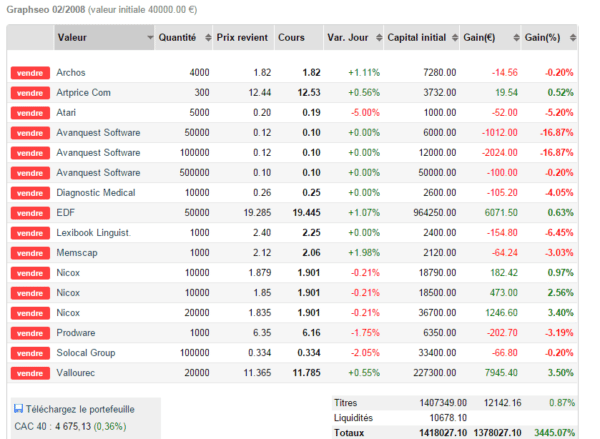Click vendre for Prodware
Image resolution: width=600 pixels, height=439 pixels.
coord(30,333)
